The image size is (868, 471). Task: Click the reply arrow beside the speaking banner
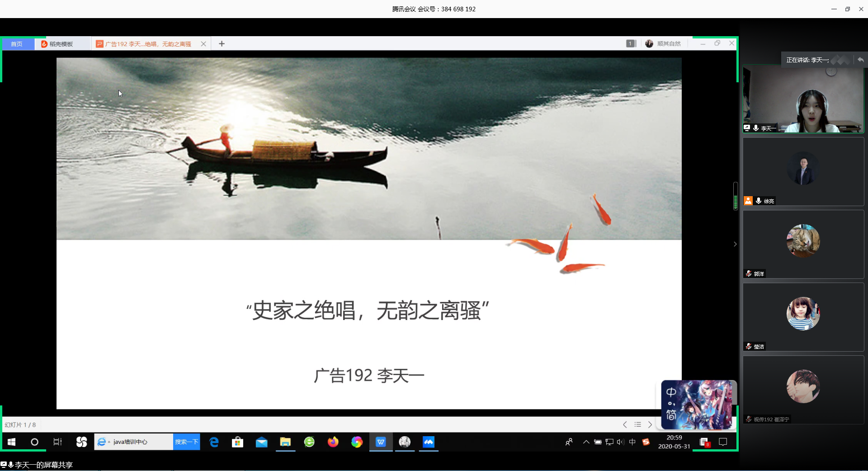pyautogui.click(x=860, y=60)
